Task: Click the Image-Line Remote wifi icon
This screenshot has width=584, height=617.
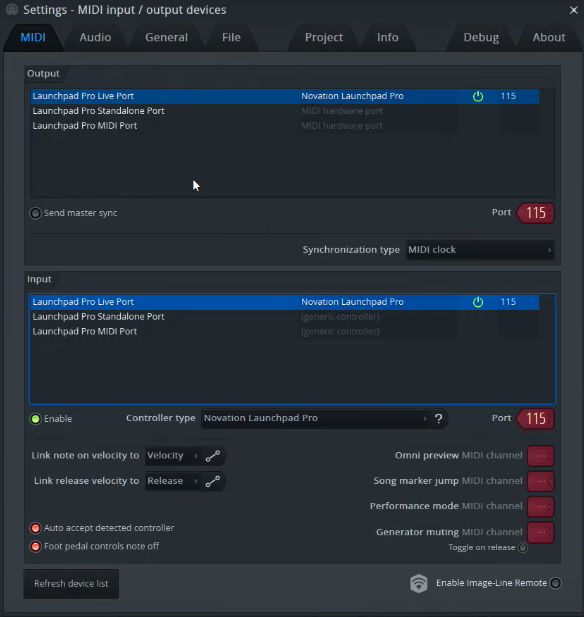Action: (x=419, y=583)
